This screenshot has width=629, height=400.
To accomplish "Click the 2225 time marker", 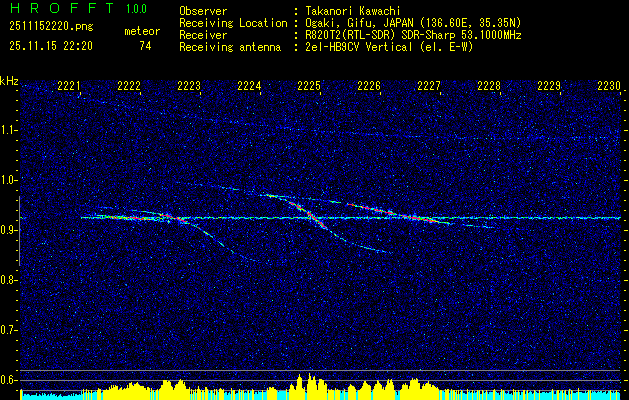I will [309, 86].
